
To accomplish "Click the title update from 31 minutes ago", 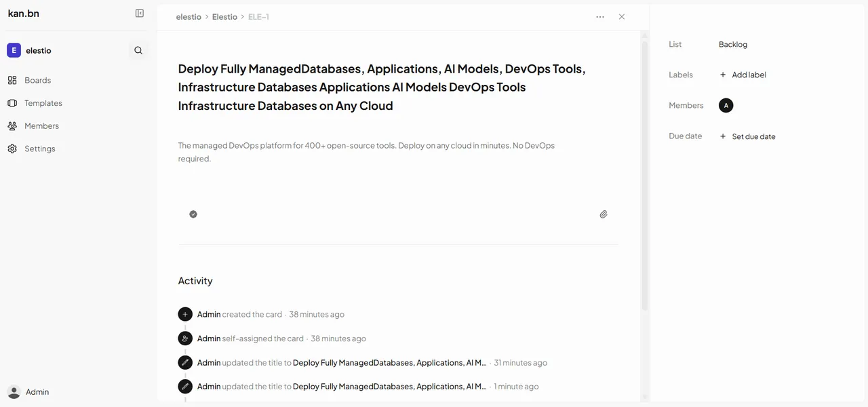I will tap(363, 363).
